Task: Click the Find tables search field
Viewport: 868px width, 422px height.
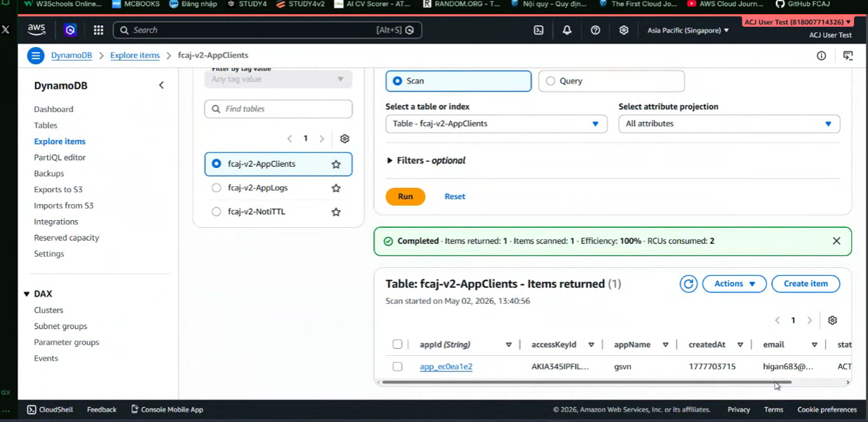Action: click(x=278, y=109)
